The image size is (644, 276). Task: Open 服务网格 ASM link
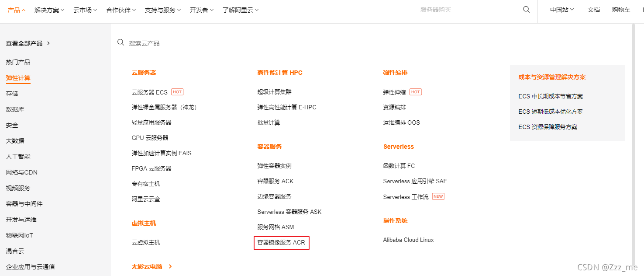point(276,227)
